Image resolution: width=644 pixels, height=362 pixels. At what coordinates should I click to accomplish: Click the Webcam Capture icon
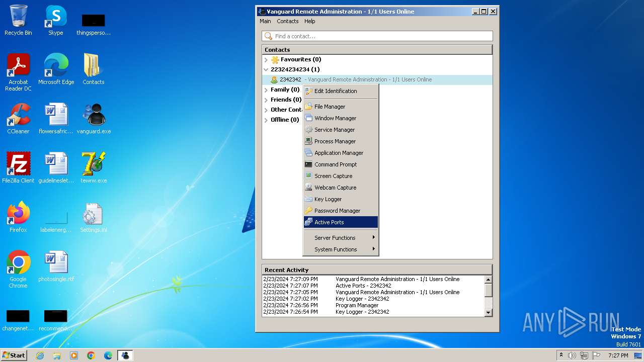point(308,188)
